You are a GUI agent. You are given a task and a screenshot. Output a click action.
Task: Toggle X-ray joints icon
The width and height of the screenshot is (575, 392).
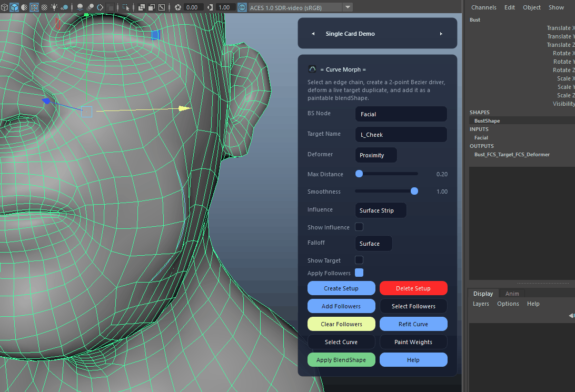tap(161, 7)
